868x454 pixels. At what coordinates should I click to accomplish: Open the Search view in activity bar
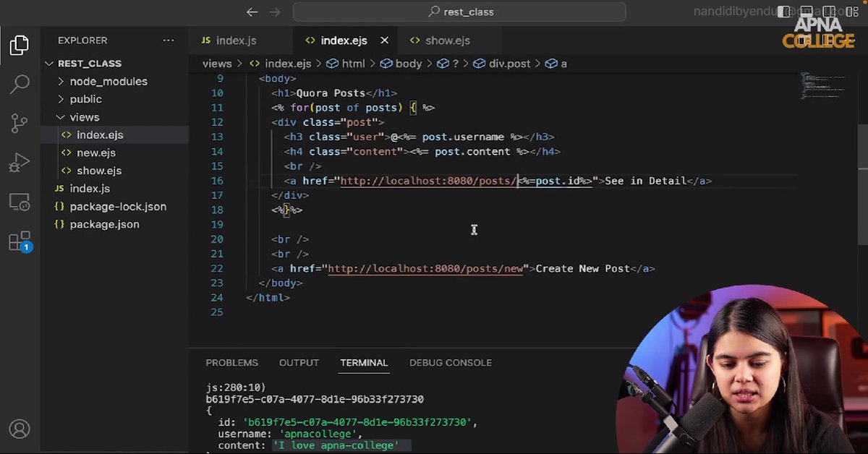click(20, 85)
